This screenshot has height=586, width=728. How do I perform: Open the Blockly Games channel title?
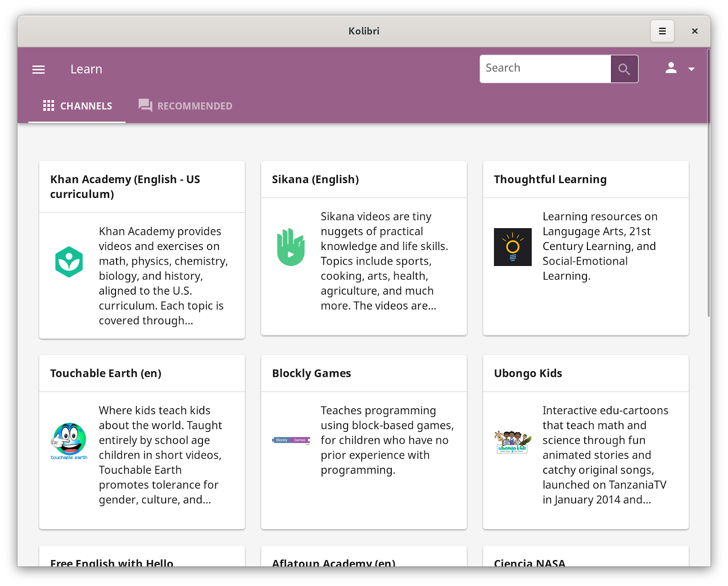[x=312, y=373]
